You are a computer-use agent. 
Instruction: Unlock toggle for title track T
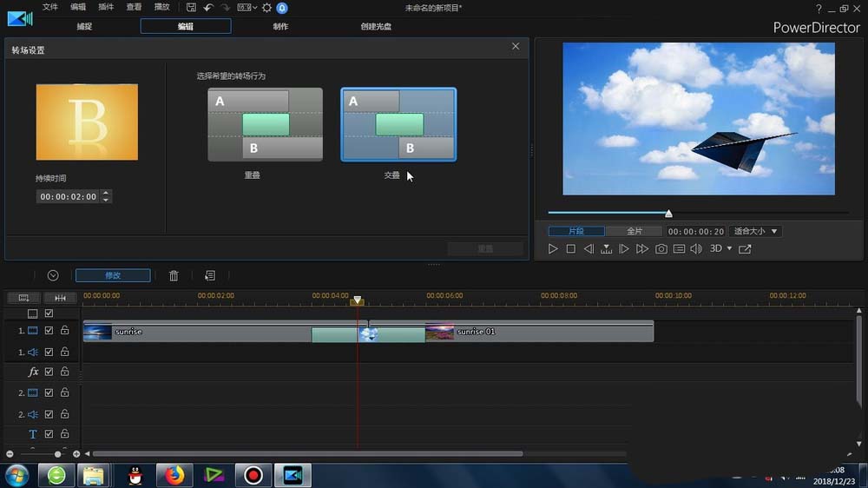(x=65, y=433)
